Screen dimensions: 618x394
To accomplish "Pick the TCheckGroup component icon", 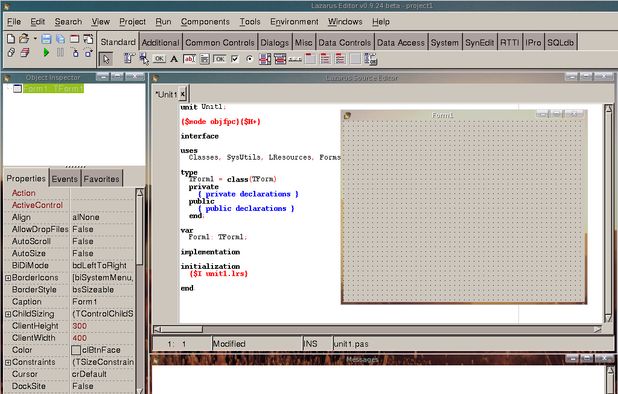I will 340,59.
